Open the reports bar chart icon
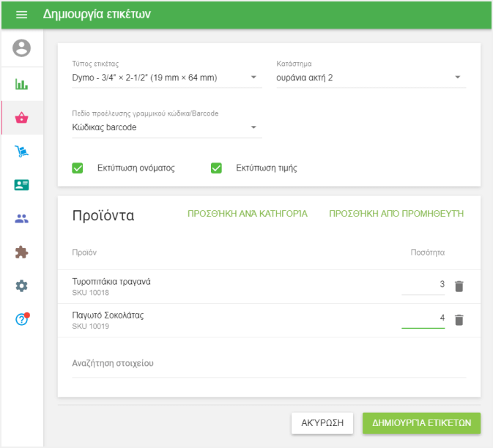Image resolution: width=493 pixels, height=448 pixels. point(22,84)
